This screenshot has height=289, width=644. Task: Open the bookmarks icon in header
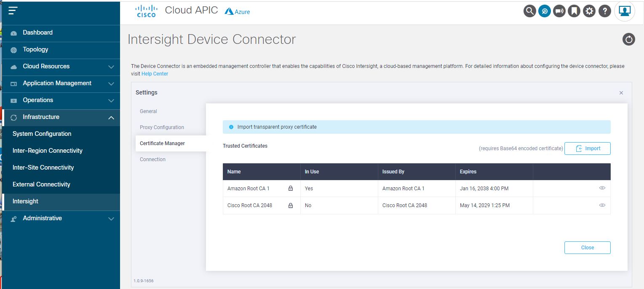(x=574, y=11)
